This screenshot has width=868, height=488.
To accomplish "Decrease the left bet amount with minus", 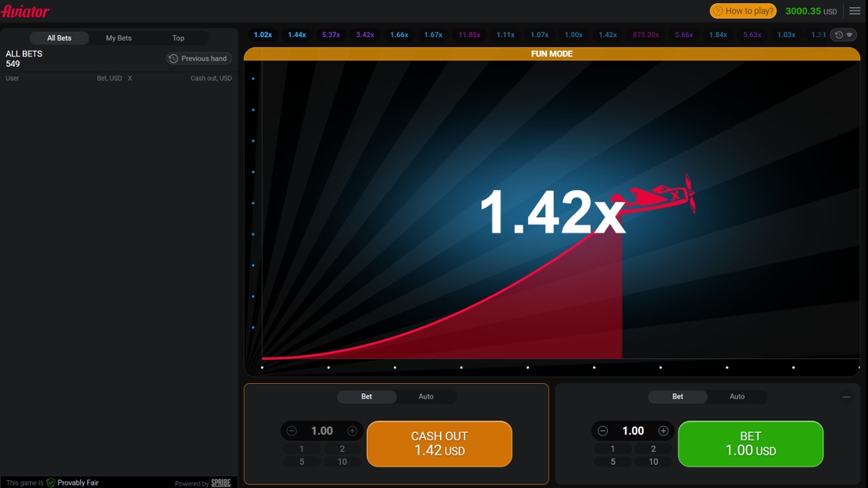I will click(x=292, y=430).
